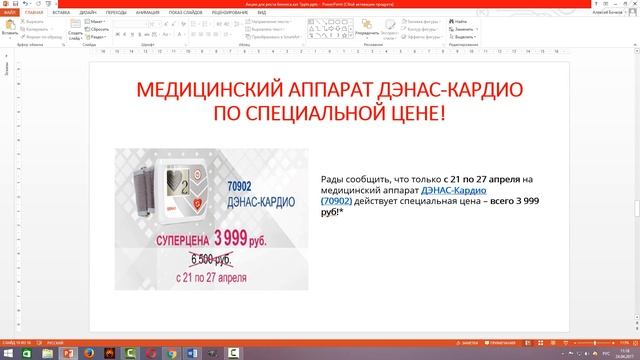
Task: Open Заметки notes in status bar
Action: pyautogui.click(x=467, y=343)
